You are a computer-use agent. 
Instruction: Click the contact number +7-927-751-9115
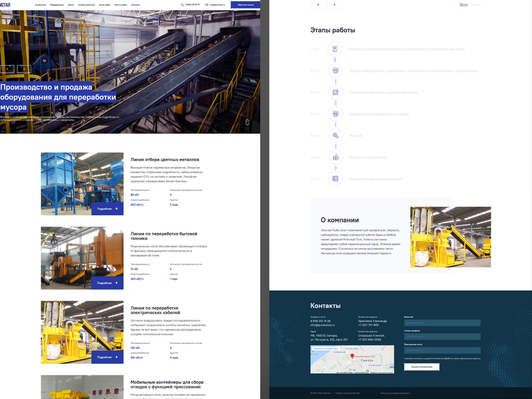point(368,325)
